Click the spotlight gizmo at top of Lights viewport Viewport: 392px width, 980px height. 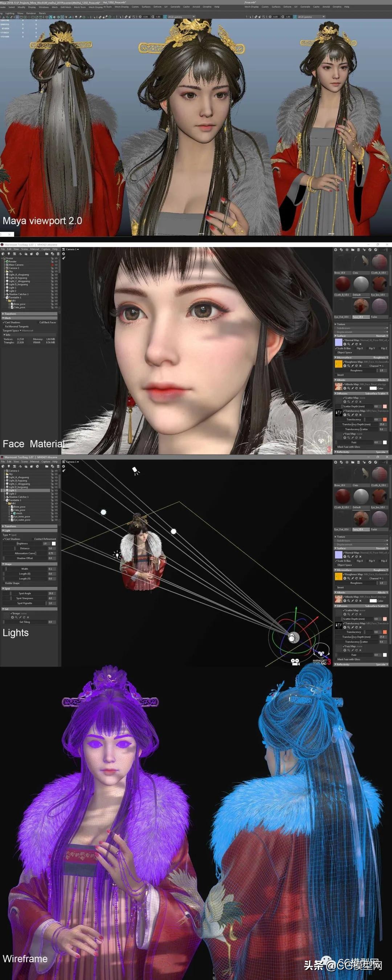pyautogui.click(x=135, y=471)
